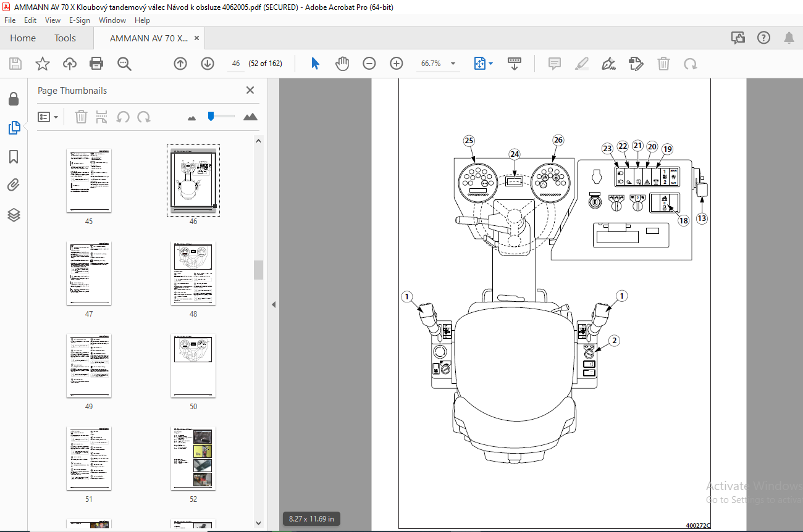Rotate thumbnails clockwise icon
This screenshot has height=532, width=803.
coord(144,117)
